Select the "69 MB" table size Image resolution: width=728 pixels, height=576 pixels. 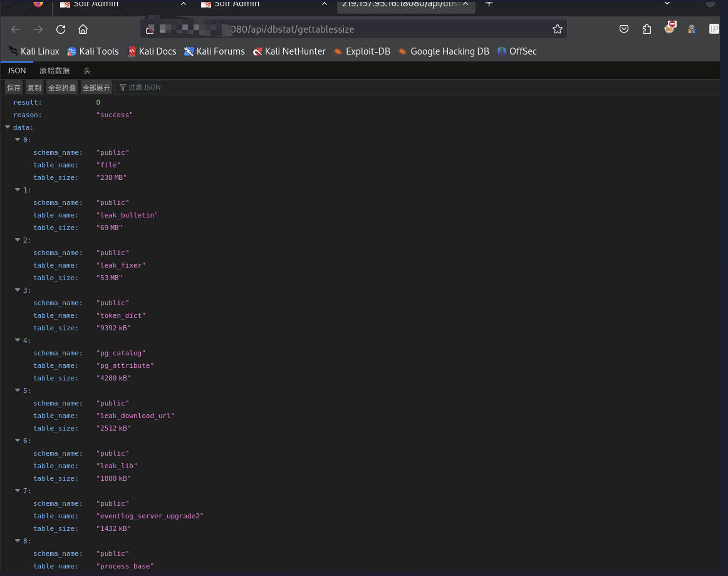pyautogui.click(x=110, y=228)
